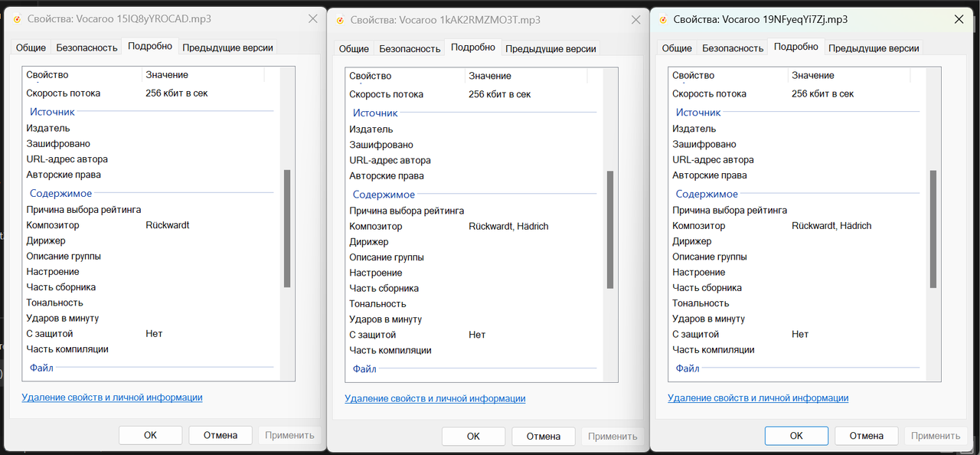Click the title bar icon of Vocaroo 15lQ8yYROCAD.mp3 window

tap(16, 19)
